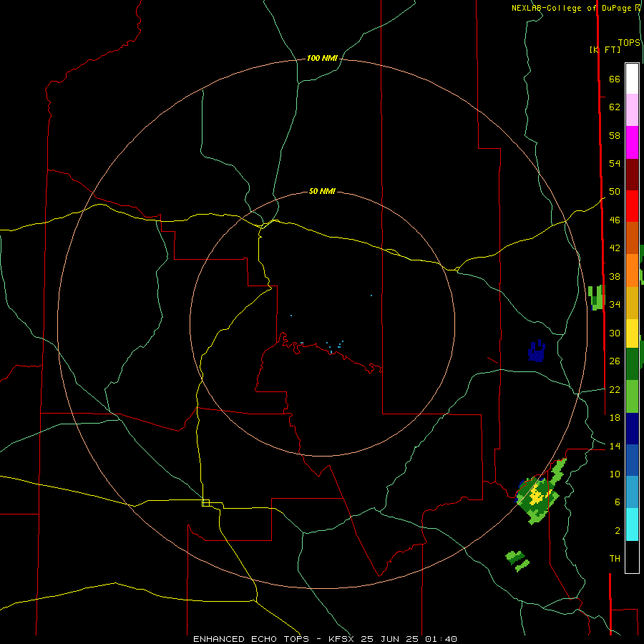Click the cyan legend swatch
Viewport: 644px width, 644px height.
click(x=632, y=525)
